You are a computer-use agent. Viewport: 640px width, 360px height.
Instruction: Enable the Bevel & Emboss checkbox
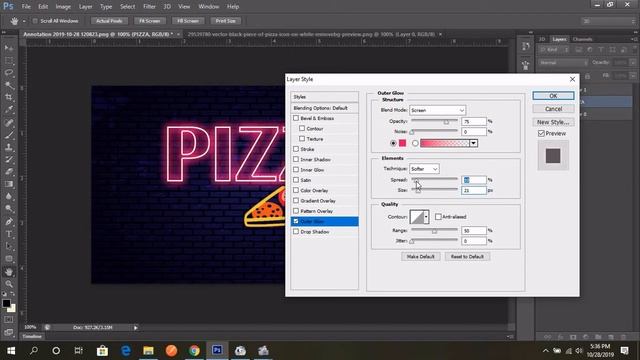296,118
